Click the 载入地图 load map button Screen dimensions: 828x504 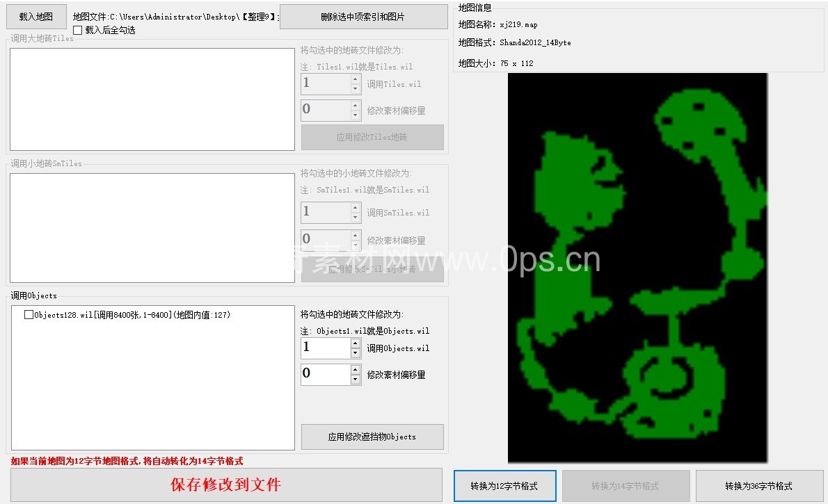pos(35,17)
